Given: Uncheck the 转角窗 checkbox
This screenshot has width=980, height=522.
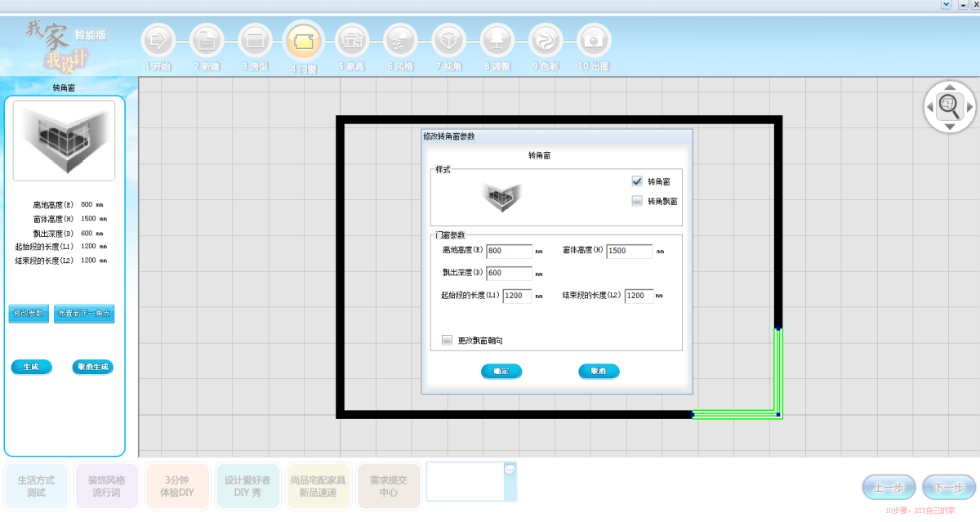Looking at the screenshot, I should [637, 181].
